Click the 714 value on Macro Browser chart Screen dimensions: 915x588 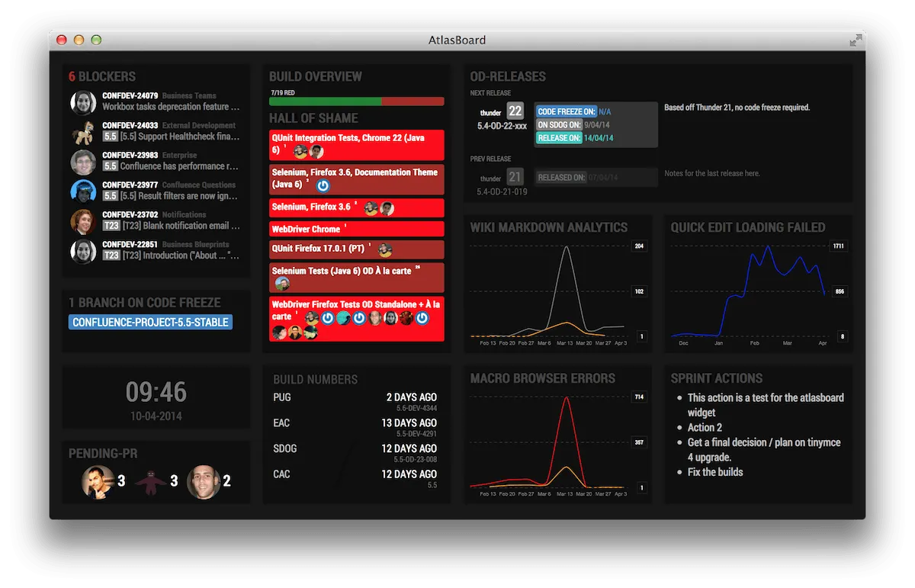639,397
